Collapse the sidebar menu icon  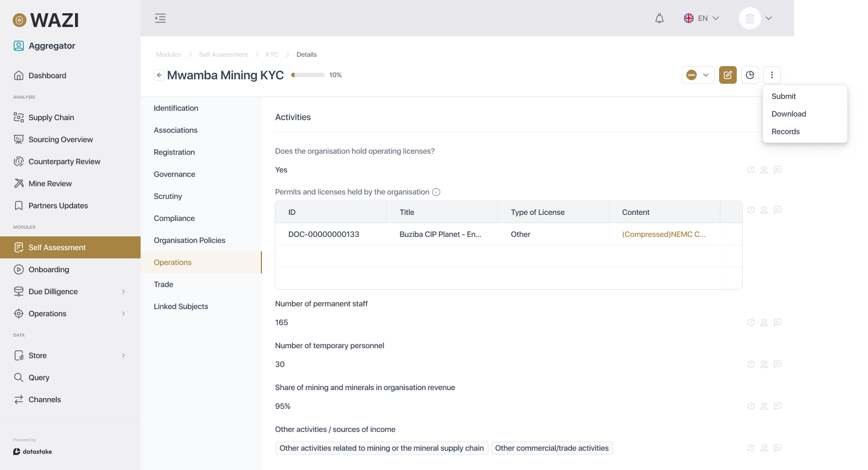click(160, 18)
